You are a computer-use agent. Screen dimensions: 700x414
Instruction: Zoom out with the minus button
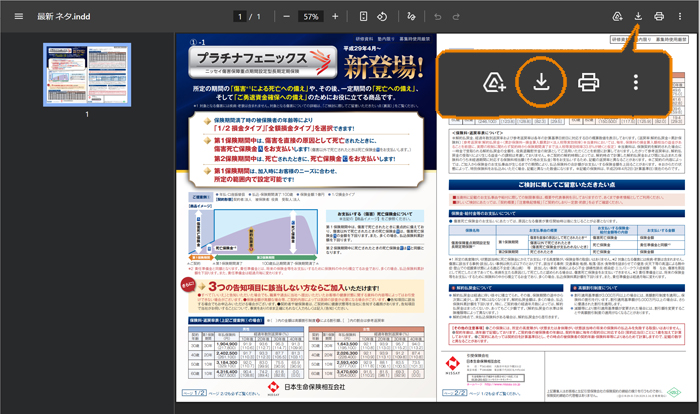(x=287, y=16)
